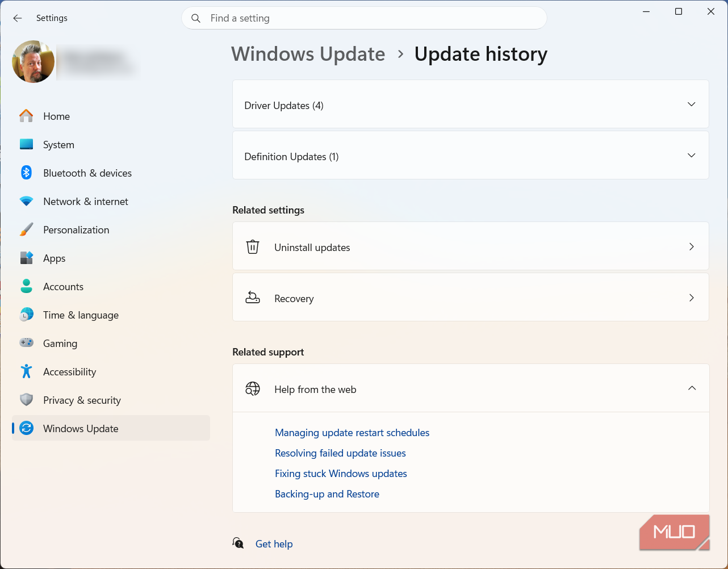
Task: Expand the Driver Updates section chevron
Action: tap(692, 104)
